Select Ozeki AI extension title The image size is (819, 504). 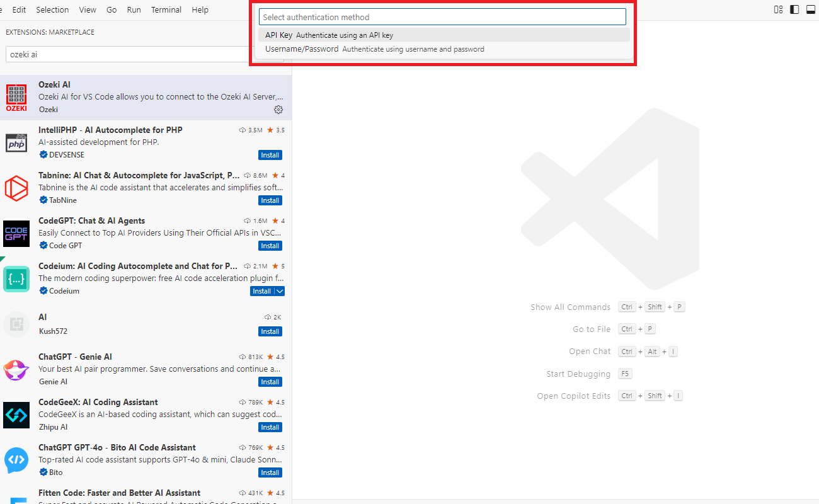[x=54, y=85]
